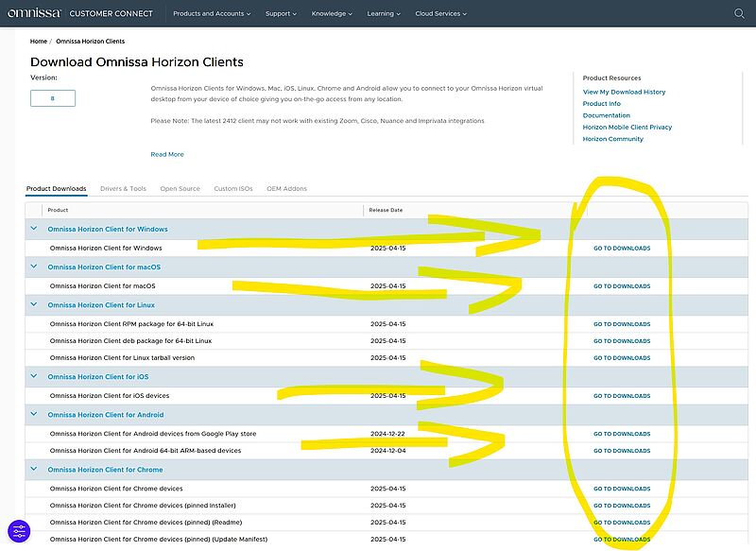The width and height of the screenshot is (756, 551).
Task: Click the Home breadcrumb
Action: (x=39, y=42)
